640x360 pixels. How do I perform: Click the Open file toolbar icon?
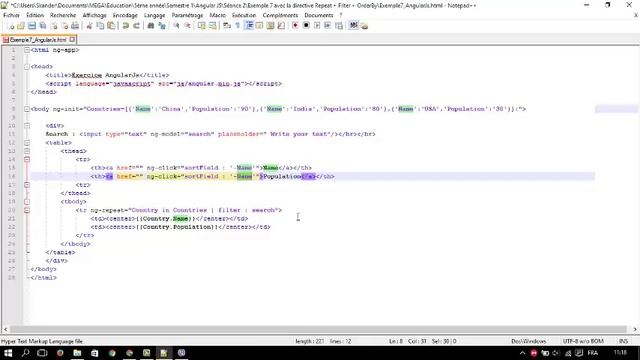pos(21,26)
